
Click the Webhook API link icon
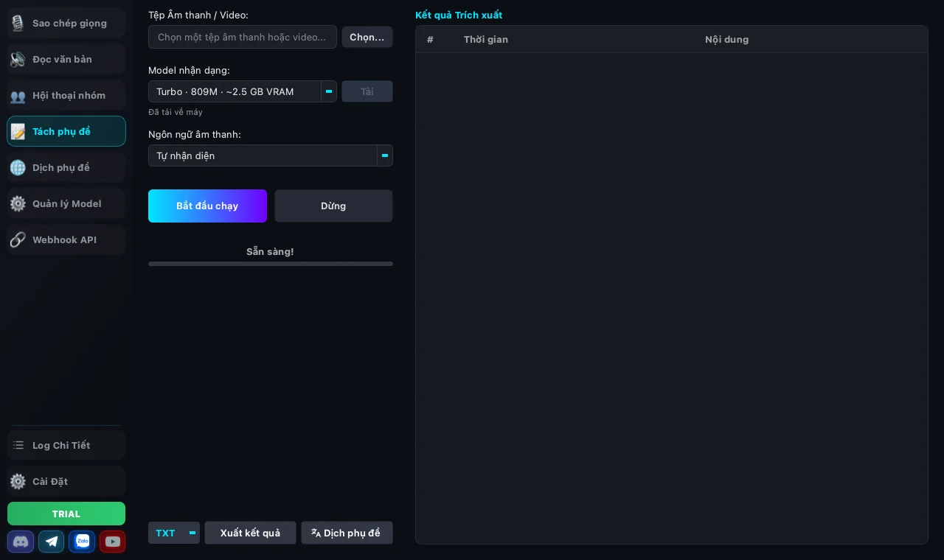point(18,239)
